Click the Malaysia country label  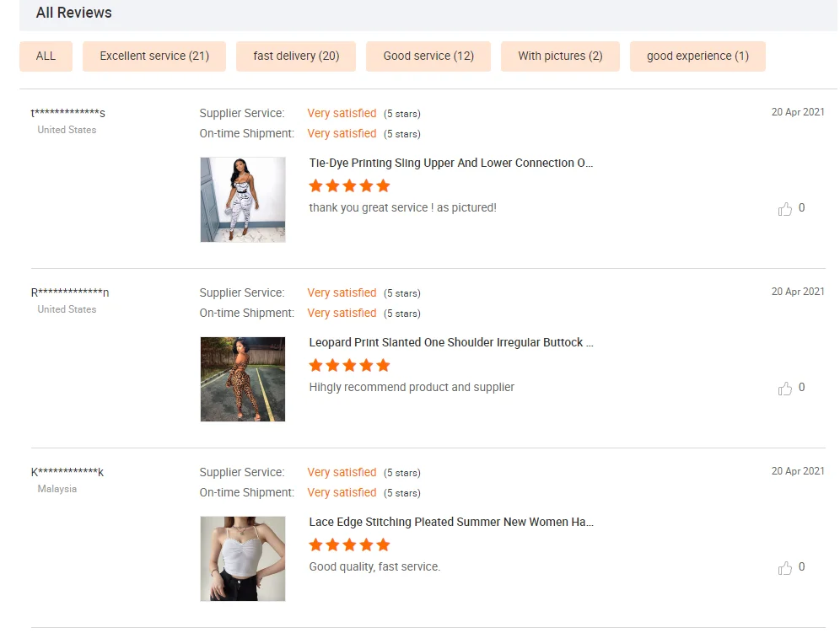(x=57, y=488)
